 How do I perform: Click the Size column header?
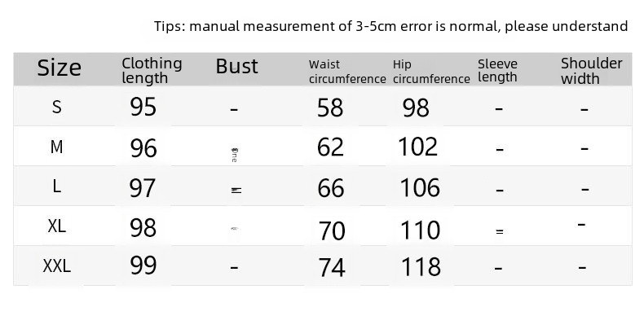click(x=60, y=68)
